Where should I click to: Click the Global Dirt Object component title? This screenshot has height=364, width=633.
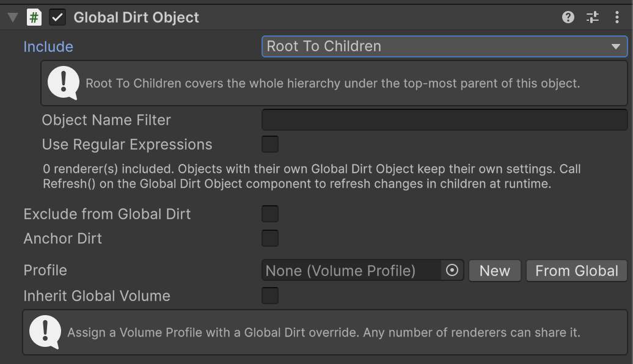tap(136, 17)
